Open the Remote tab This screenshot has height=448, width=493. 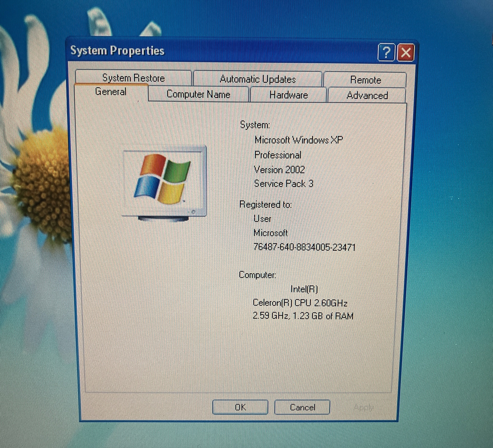click(x=365, y=80)
